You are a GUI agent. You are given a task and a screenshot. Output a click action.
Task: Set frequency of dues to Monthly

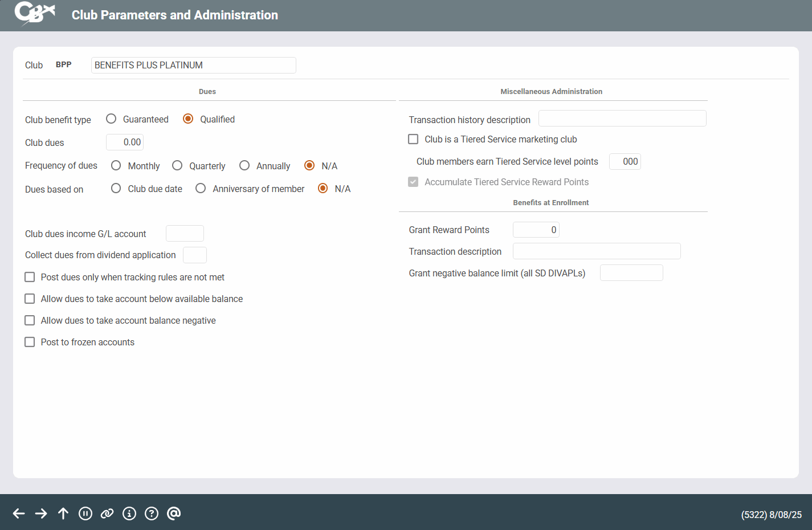pos(116,166)
